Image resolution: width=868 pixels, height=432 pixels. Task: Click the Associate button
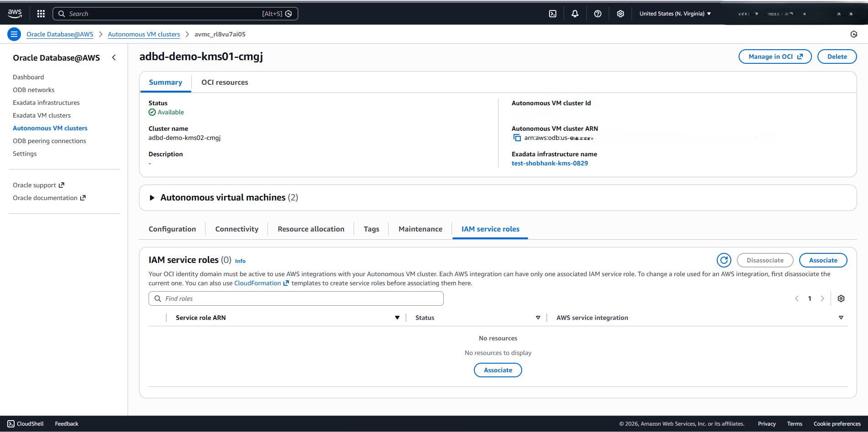(823, 260)
